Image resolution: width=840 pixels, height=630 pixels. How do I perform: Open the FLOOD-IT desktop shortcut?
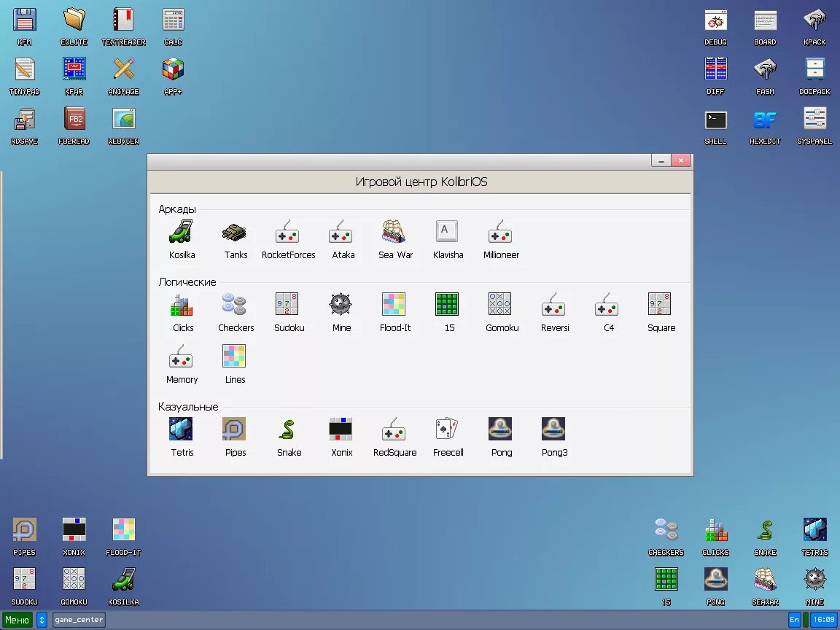coord(123,537)
